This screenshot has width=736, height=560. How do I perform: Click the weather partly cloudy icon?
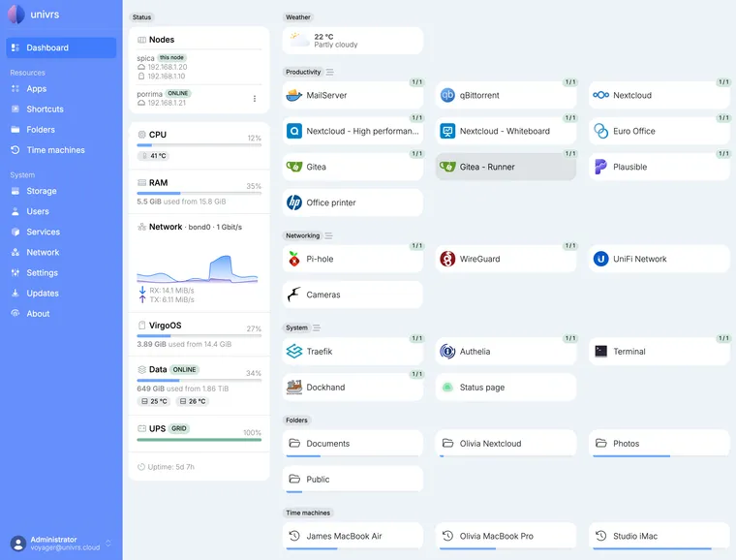tap(299, 40)
